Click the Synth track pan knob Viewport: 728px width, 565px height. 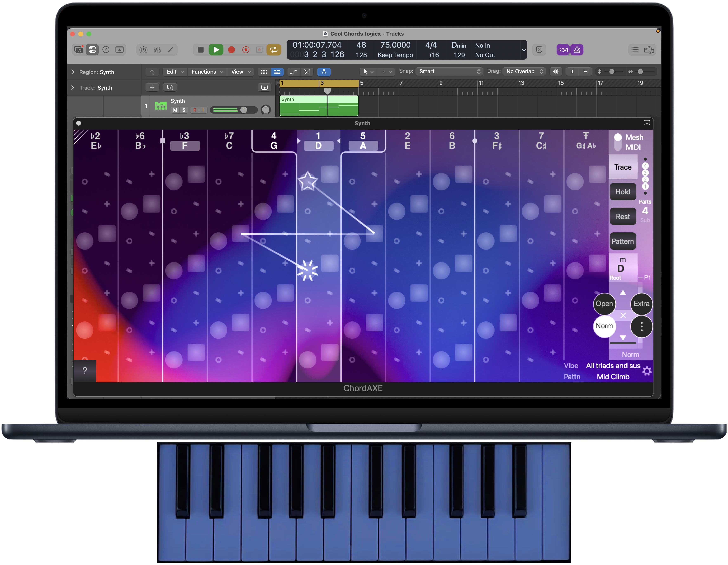point(266,110)
